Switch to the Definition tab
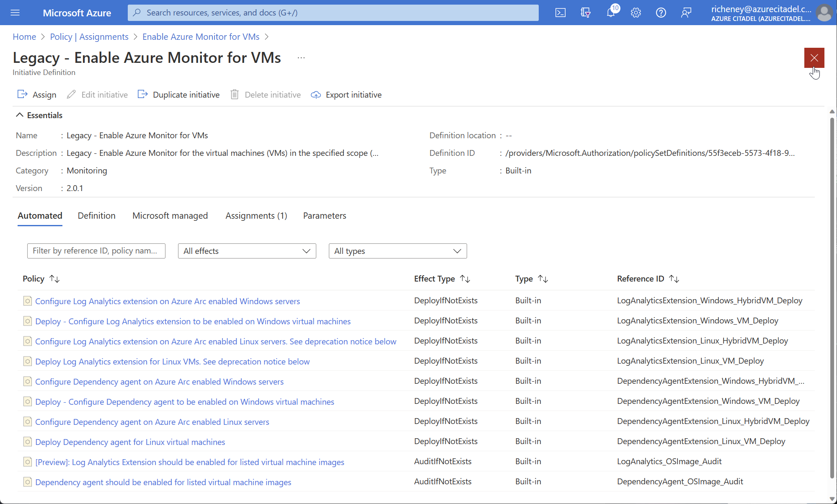Image resolution: width=837 pixels, height=504 pixels. pos(96,216)
